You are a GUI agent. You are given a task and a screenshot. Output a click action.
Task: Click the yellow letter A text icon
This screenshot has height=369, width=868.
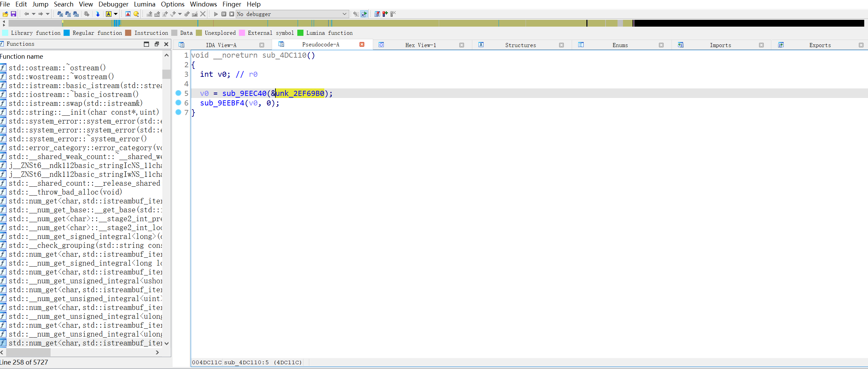109,14
